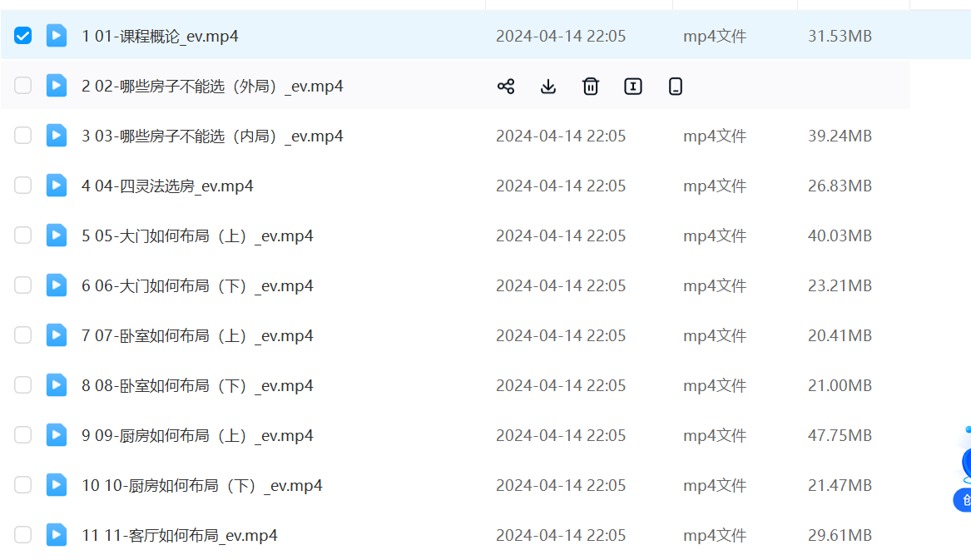Open the file name 10-厨房如何布局（下）_ev.mp4
The width and height of the screenshot is (971, 560).
[201, 486]
